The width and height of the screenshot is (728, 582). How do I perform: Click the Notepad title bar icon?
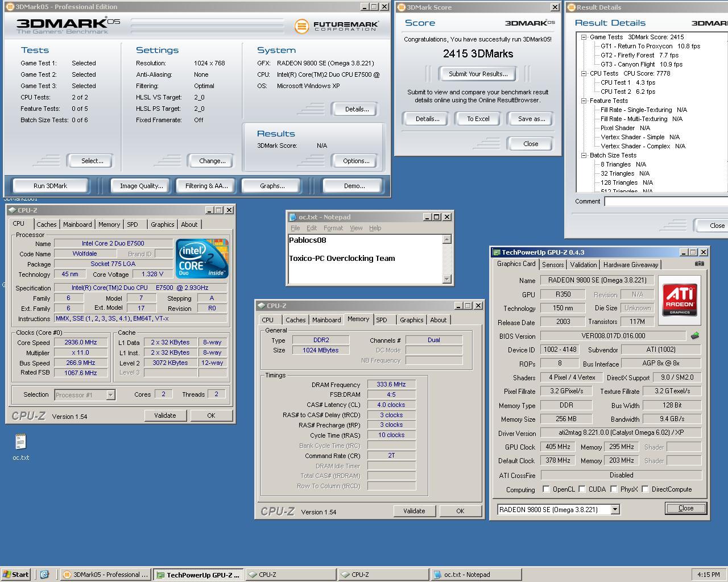point(293,217)
